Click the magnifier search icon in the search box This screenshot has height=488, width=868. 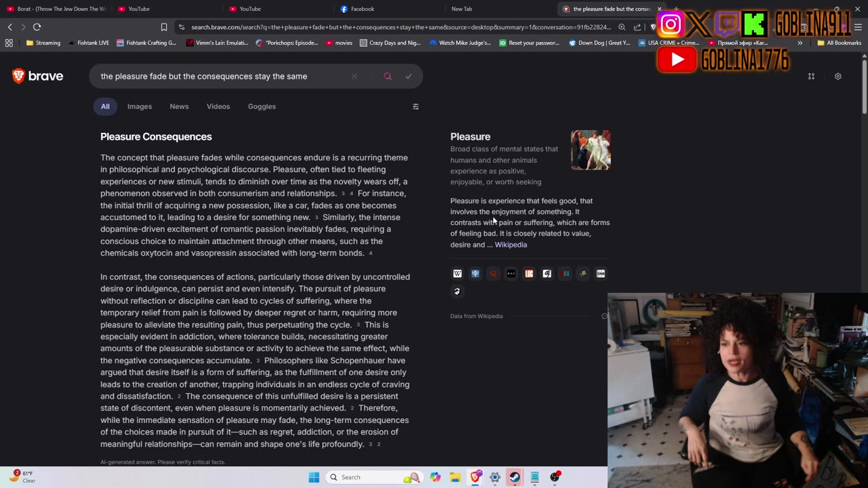[388, 77]
